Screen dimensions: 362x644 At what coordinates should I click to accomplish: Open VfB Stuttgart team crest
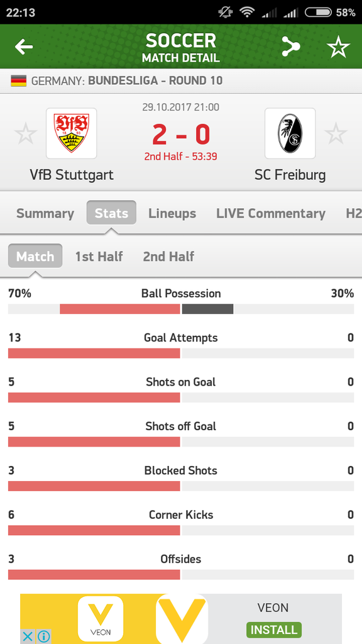click(72, 133)
